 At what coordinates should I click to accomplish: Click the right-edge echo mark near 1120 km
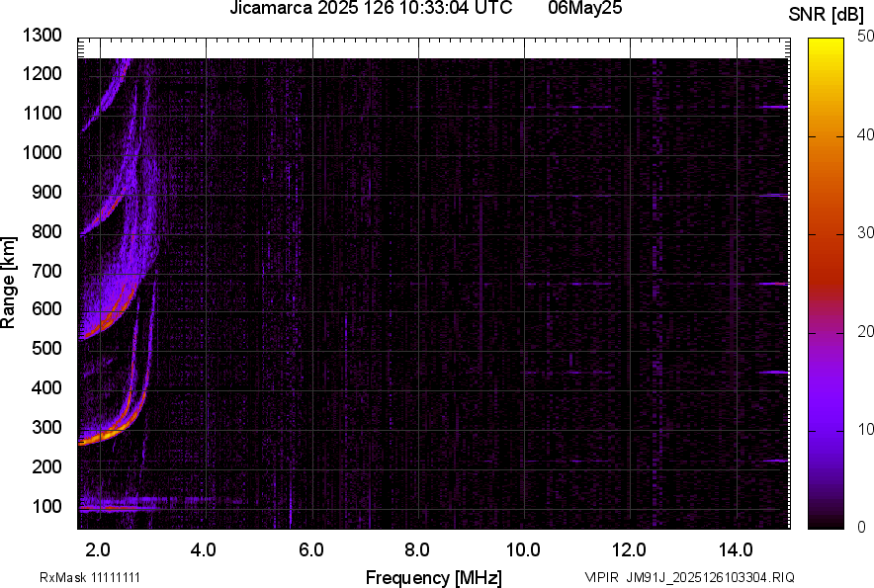773,107
